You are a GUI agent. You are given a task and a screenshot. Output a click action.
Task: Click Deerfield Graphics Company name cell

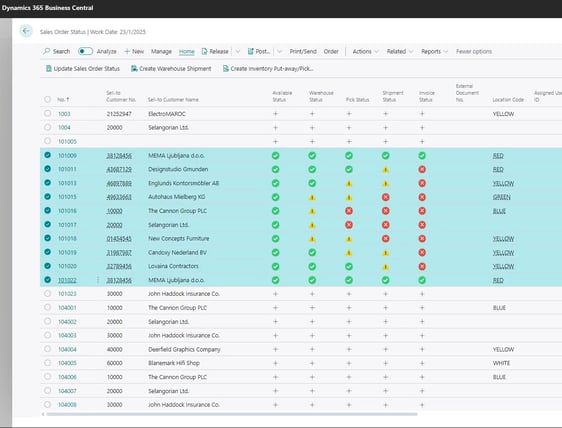(x=184, y=349)
